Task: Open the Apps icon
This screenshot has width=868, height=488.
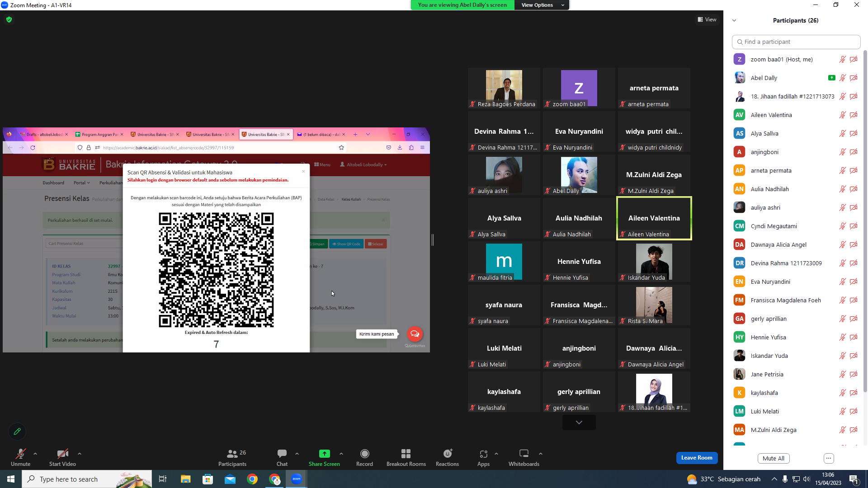Action: click(x=483, y=454)
